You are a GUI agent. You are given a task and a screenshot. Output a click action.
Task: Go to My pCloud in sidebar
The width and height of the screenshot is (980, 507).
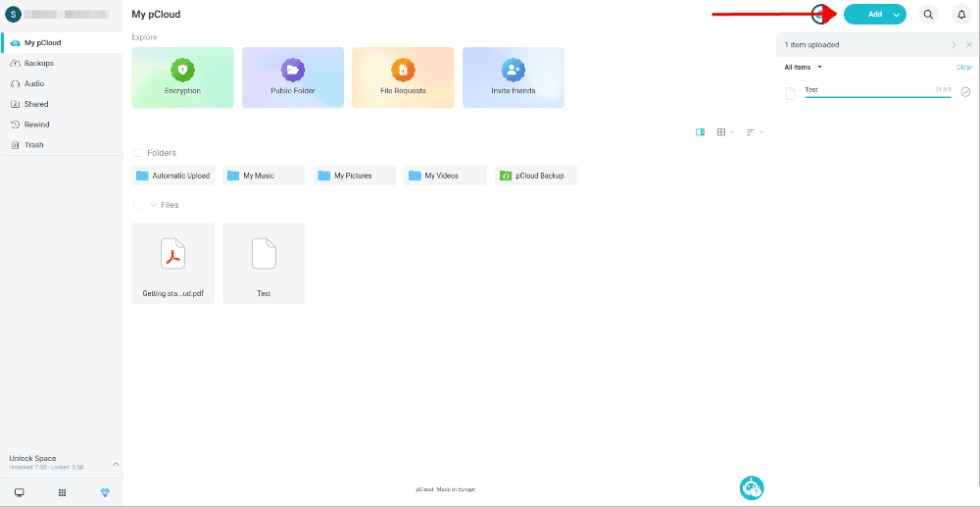click(62, 42)
